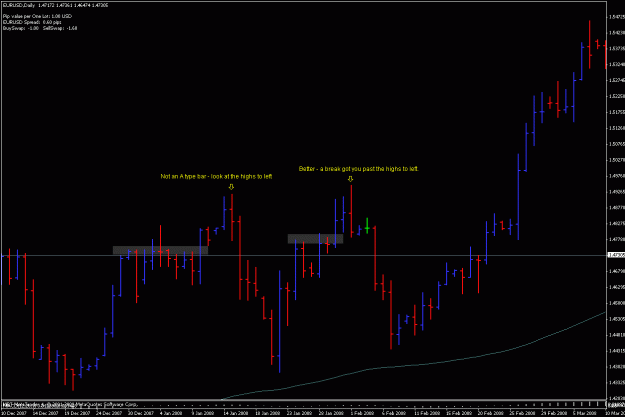Click the '25 Feb 2008' date label
The width and height of the screenshot is (625, 417).
(522, 413)
